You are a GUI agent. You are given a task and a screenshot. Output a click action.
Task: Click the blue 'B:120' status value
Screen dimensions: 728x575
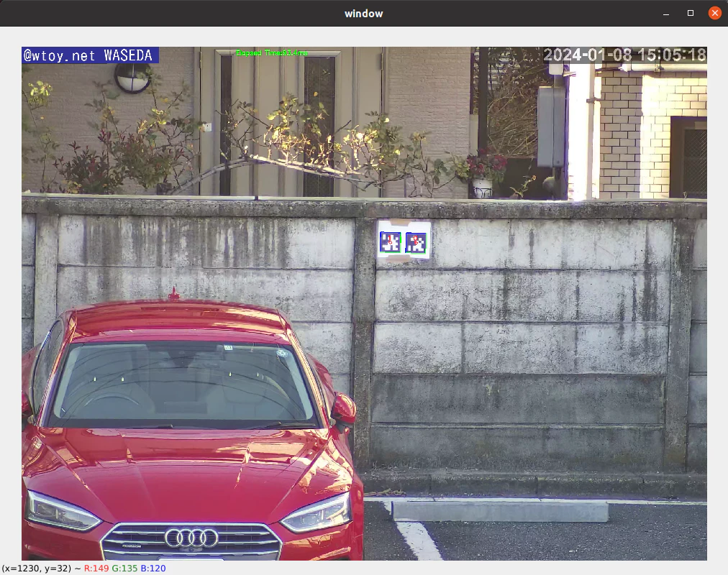click(x=153, y=568)
